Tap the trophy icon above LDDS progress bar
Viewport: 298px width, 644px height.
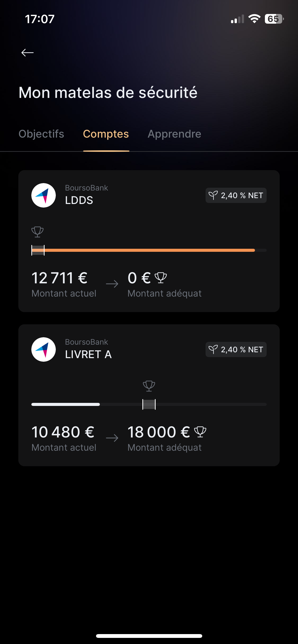click(x=37, y=232)
